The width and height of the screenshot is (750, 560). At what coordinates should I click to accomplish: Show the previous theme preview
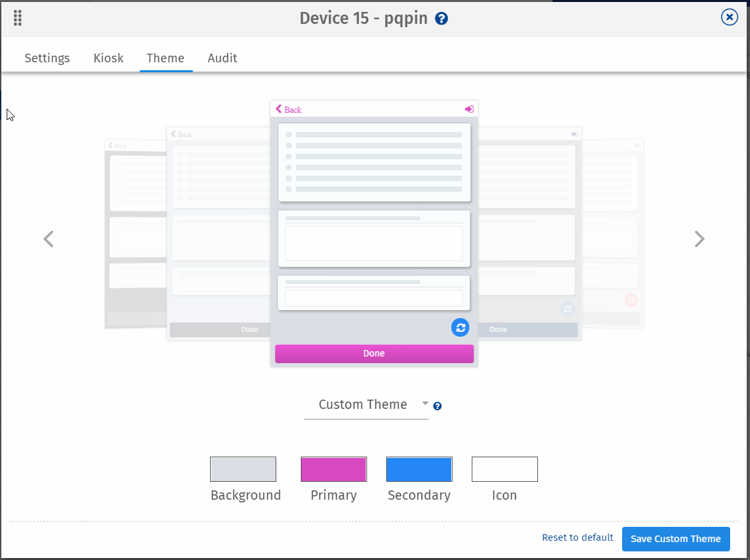48,239
